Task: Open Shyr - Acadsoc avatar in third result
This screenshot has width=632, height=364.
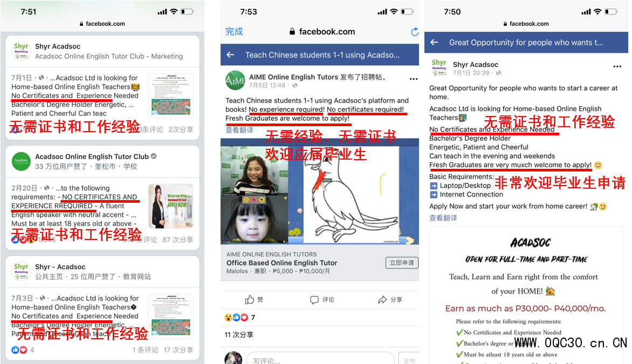Action: (x=21, y=272)
